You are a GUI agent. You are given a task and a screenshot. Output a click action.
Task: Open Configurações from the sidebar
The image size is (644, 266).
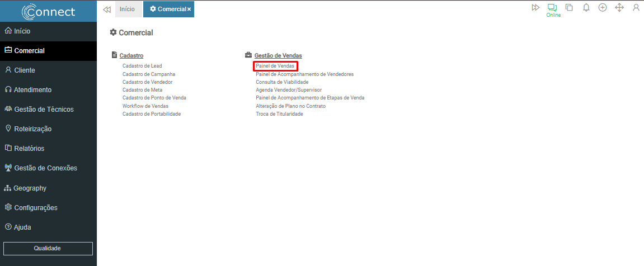(36, 208)
